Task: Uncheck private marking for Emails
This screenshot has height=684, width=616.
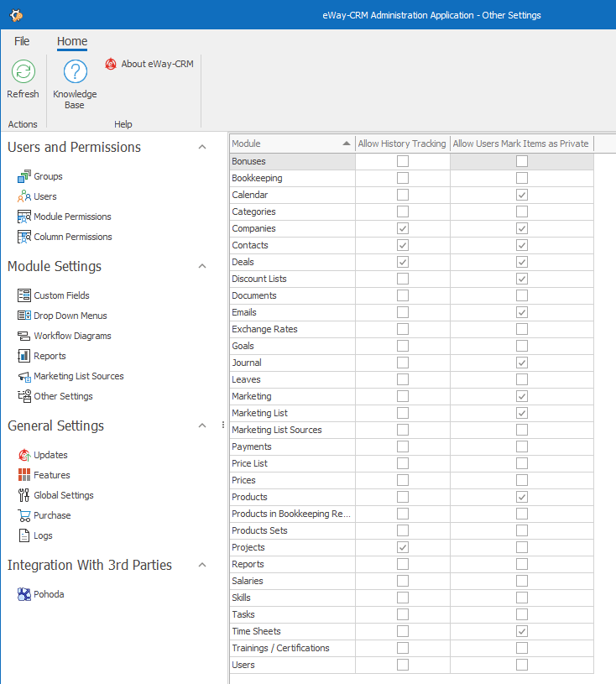Action: coord(522,312)
